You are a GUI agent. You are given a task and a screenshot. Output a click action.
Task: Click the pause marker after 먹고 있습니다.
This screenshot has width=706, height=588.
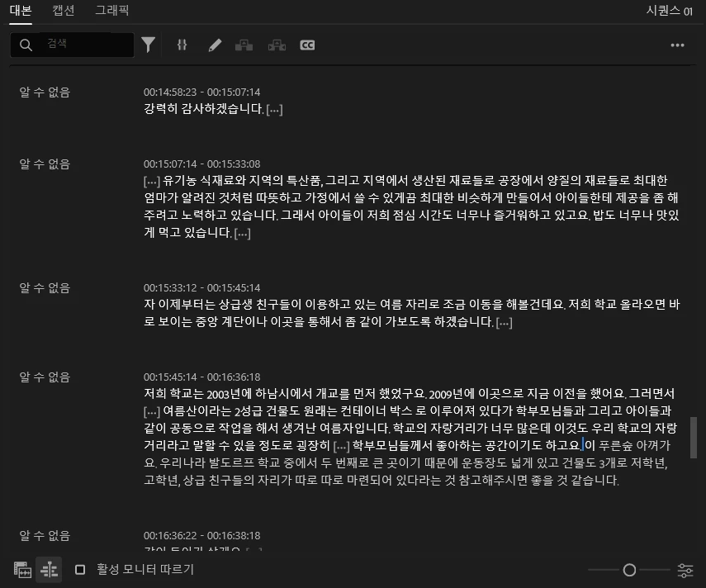pyautogui.click(x=242, y=233)
